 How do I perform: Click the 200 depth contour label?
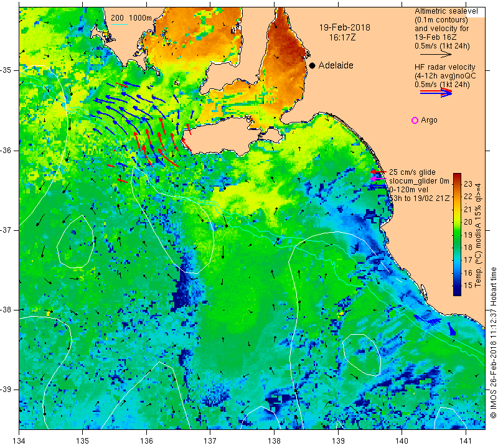coord(117,18)
